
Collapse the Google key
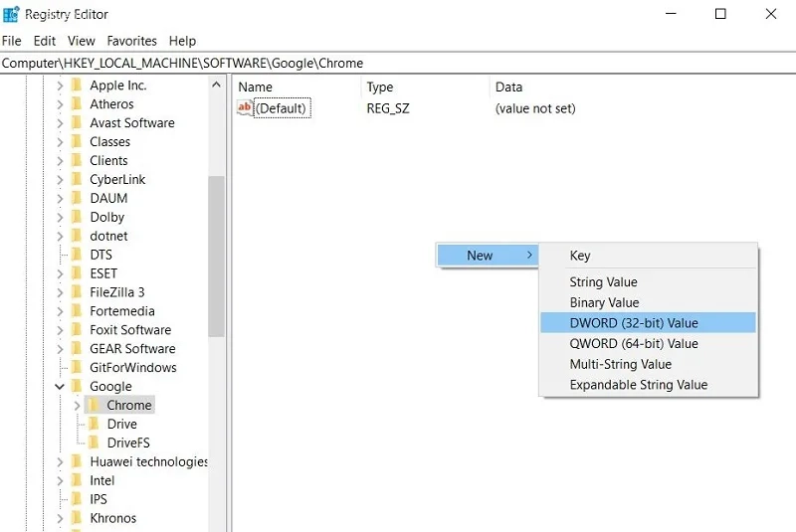click(60, 387)
